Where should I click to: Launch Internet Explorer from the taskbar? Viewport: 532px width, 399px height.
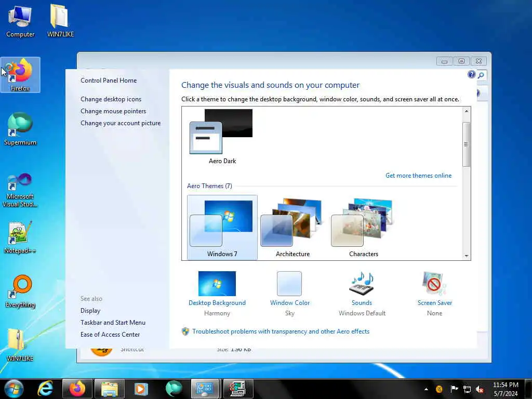pos(45,389)
